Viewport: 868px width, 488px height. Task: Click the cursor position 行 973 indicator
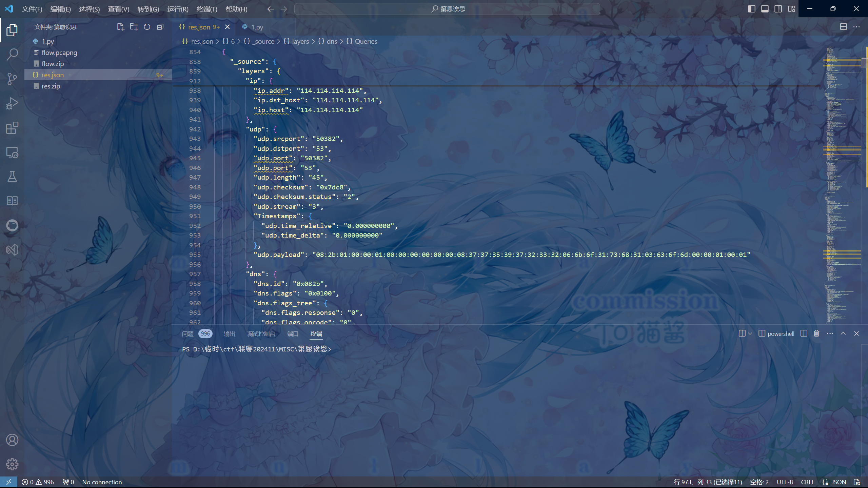pos(708,482)
